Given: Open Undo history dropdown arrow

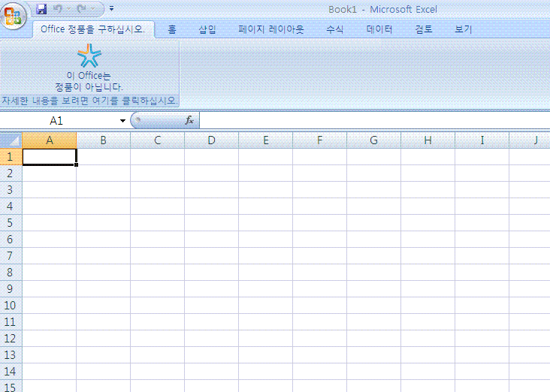Looking at the screenshot, I should click(68, 9).
